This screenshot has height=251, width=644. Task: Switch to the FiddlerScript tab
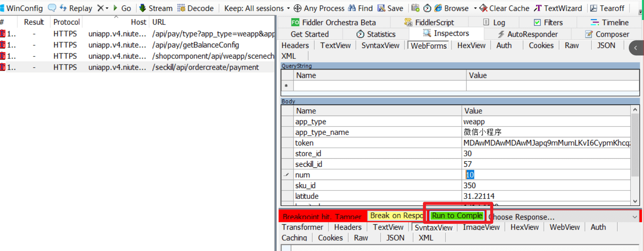pyautogui.click(x=429, y=23)
